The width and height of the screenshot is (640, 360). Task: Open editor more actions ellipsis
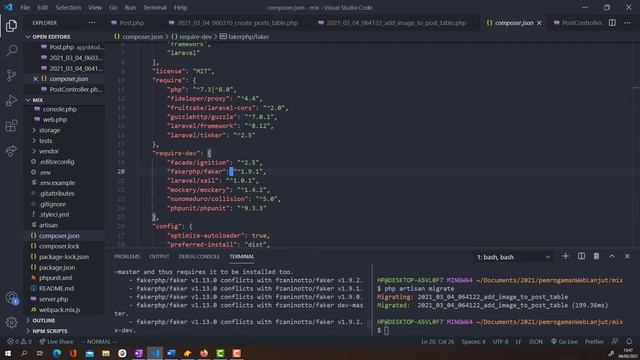tap(627, 23)
